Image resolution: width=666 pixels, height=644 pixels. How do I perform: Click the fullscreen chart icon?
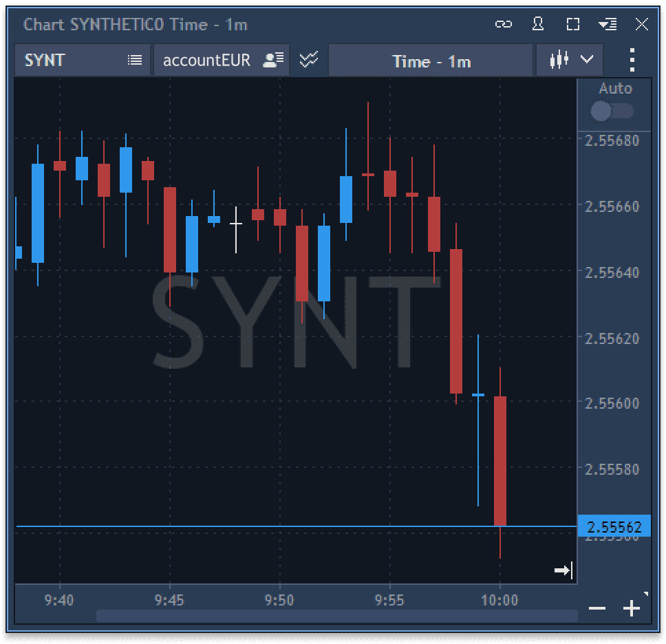572,23
